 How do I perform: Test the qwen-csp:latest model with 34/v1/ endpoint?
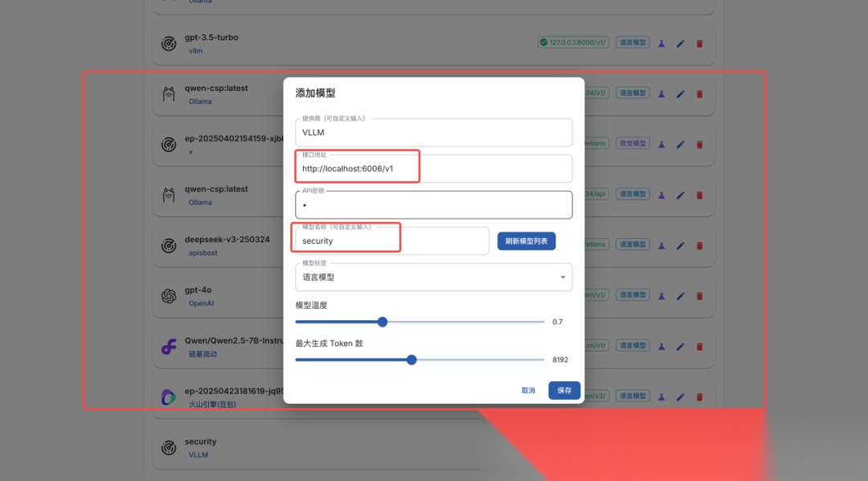[x=661, y=93]
